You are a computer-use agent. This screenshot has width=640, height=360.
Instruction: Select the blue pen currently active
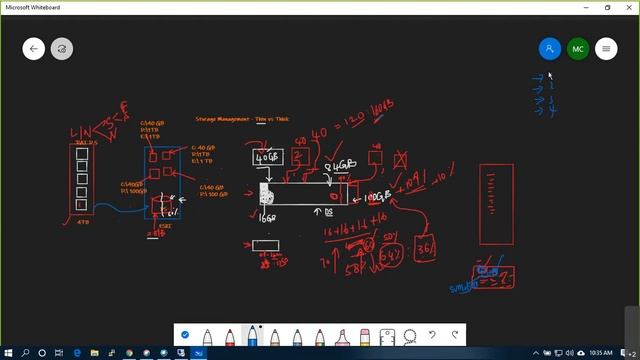252,336
